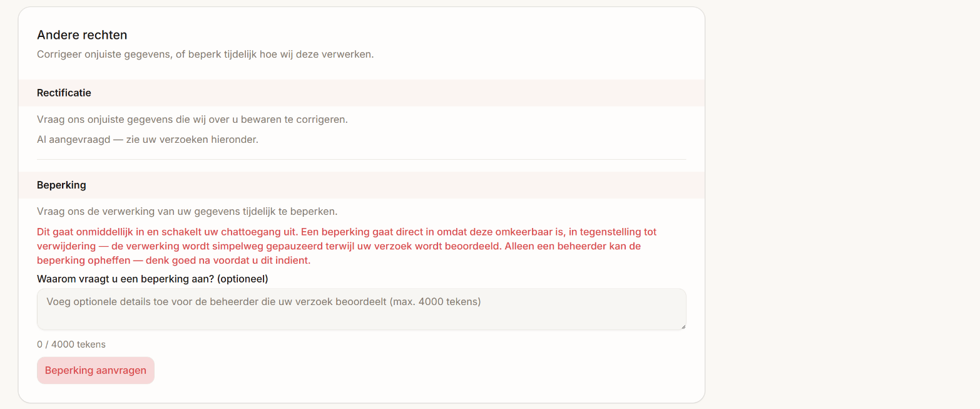The height and width of the screenshot is (409, 980).
Task: Select the Beperking section header
Action: [x=362, y=185]
